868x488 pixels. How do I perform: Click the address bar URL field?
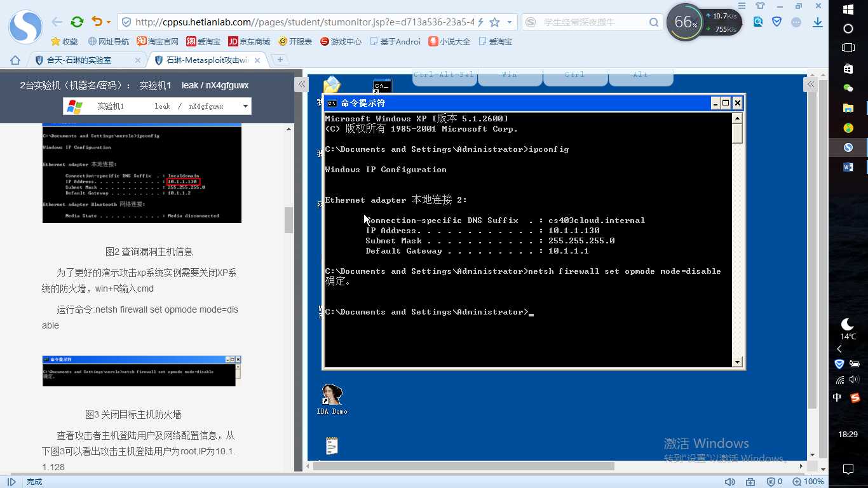(x=304, y=22)
